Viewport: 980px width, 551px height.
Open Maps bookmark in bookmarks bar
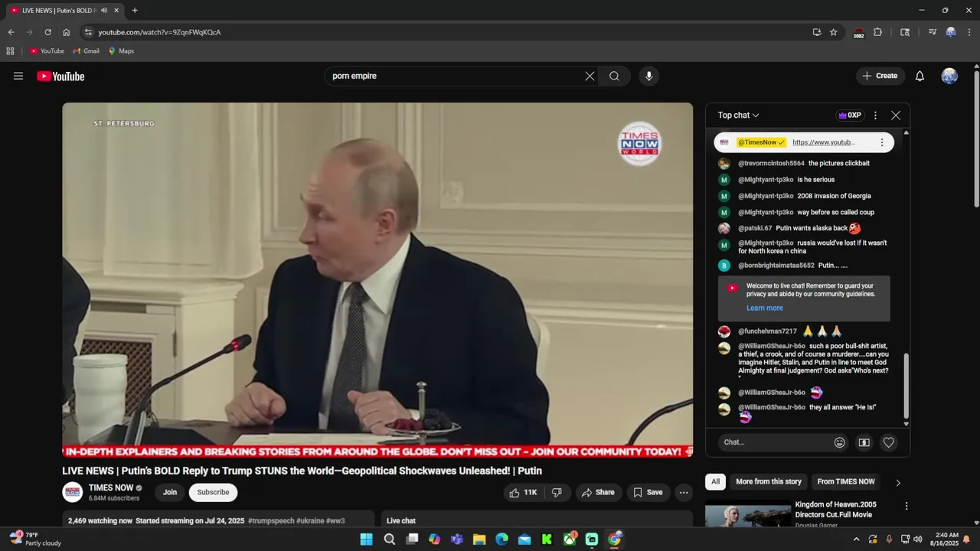[121, 51]
